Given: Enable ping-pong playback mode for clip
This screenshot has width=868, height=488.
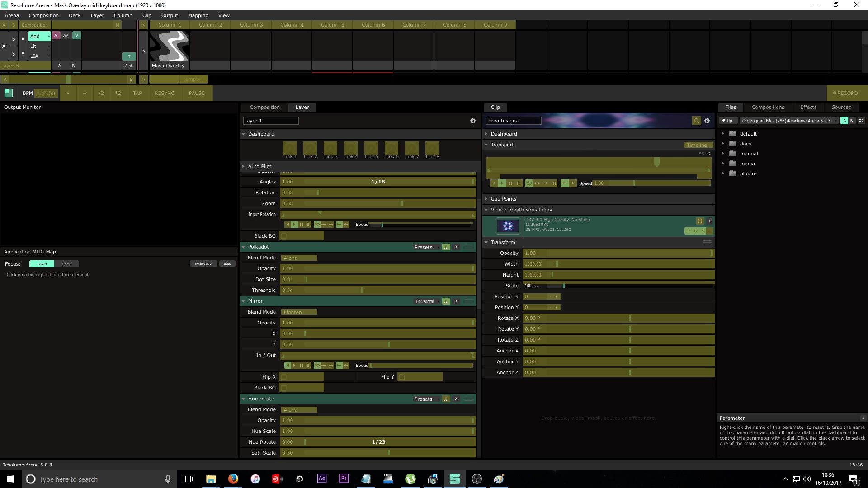Looking at the screenshot, I should click(x=537, y=183).
